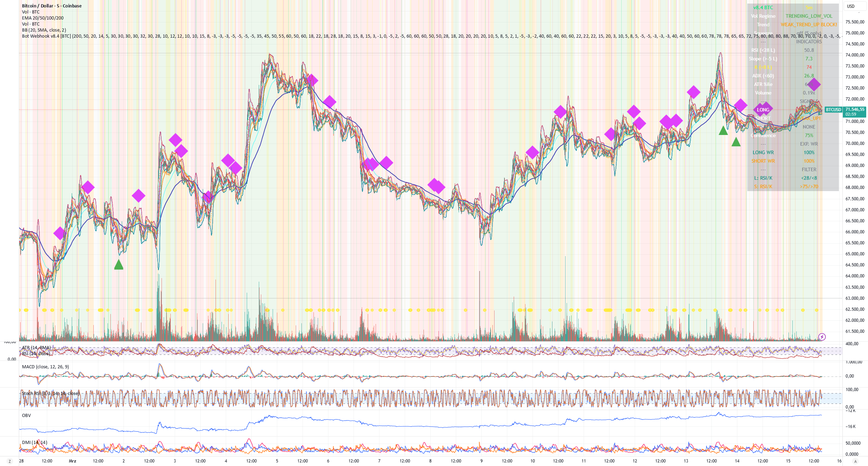Viewport: 868px width, 466px height.
Task: Toggle the A auto-scale button at bottom right
Action: (855, 461)
